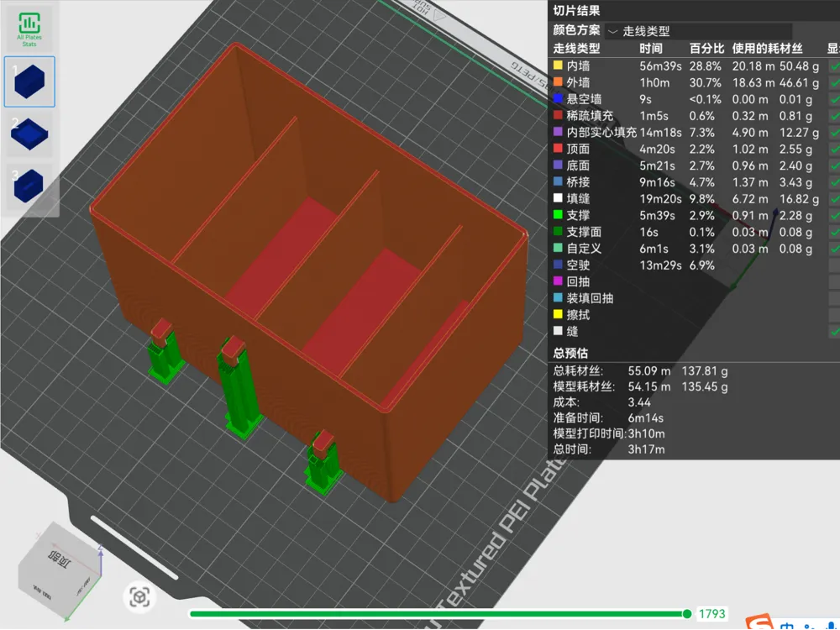The width and height of the screenshot is (840, 630).
Task: Click the 准备时间 value 6m14s
Action: (x=645, y=417)
